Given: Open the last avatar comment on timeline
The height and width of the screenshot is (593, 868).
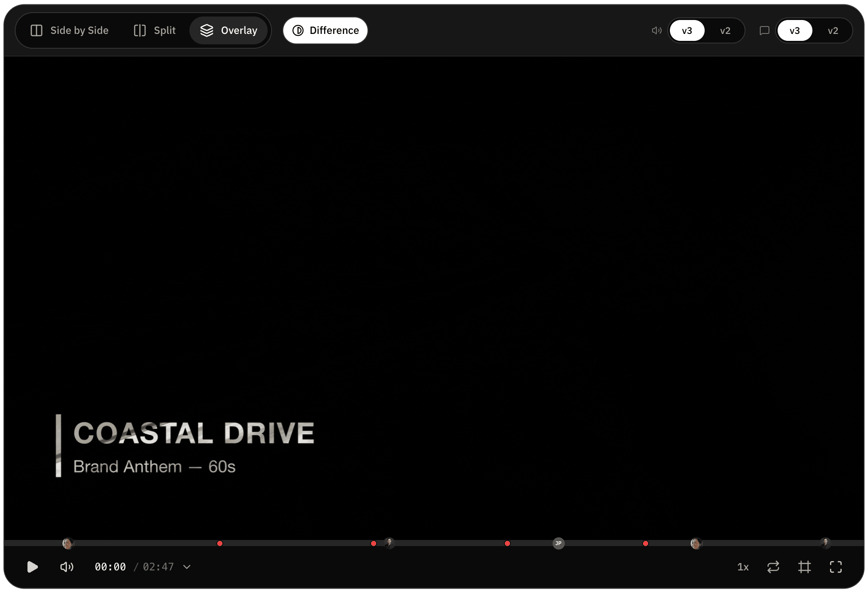Looking at the screenshot, I should pyautogui.click(x=825, y=543).
